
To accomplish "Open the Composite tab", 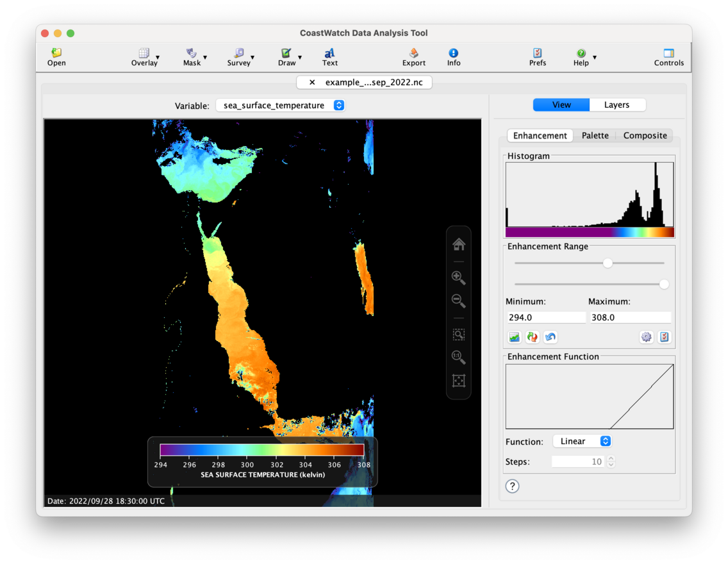I will [x=645, y=136].
